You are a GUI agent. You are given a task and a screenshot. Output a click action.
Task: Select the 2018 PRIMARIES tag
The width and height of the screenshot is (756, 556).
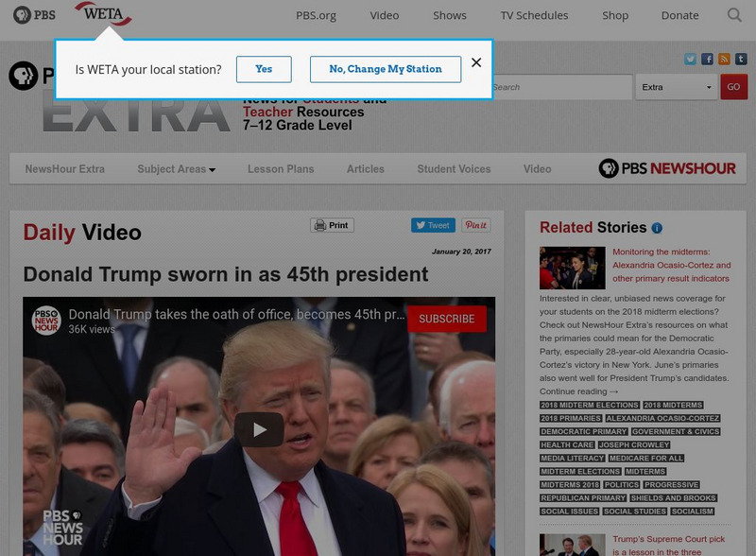click(x=571, y=419)
